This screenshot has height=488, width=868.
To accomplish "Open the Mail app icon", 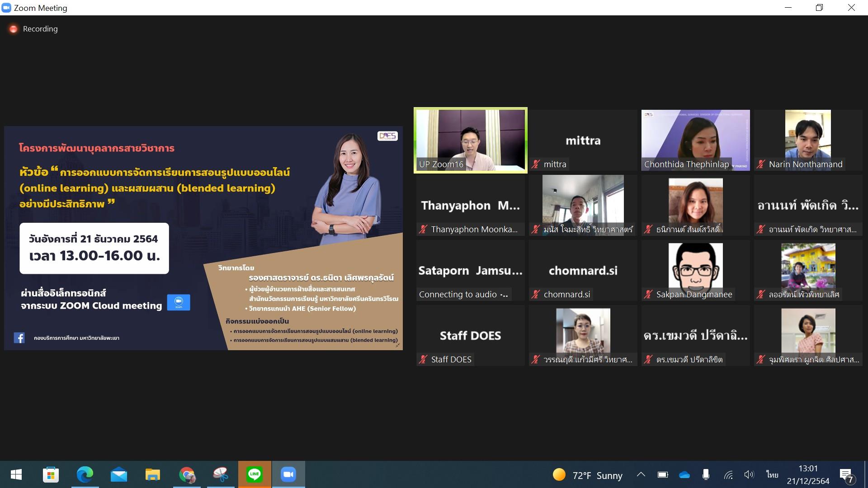I will point(119,474).
